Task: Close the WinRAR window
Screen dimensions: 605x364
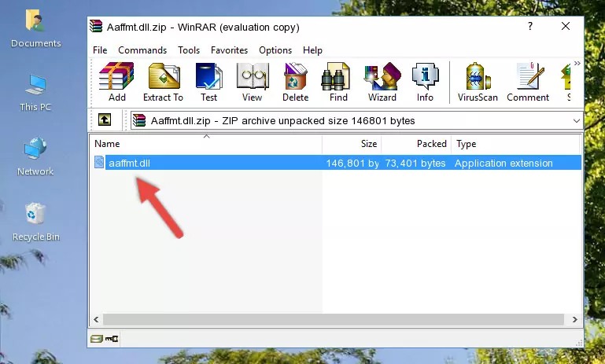Action: tap(565, 26)
